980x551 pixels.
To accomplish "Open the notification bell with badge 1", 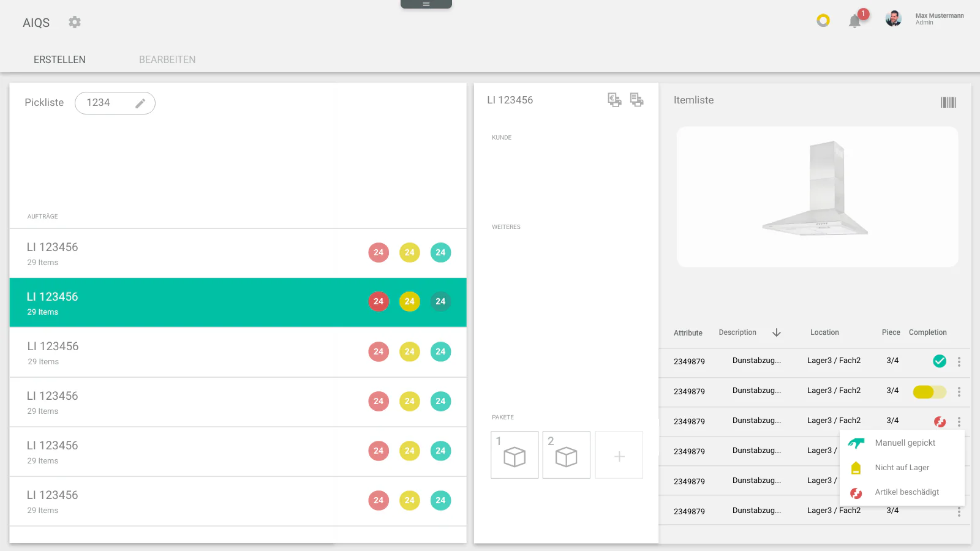I will pos(855,21).
